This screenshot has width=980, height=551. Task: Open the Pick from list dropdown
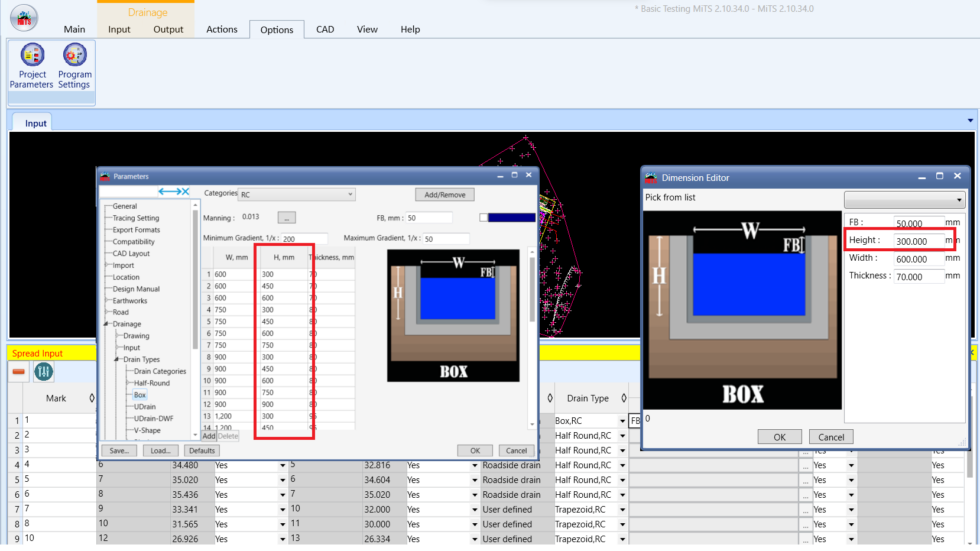904,199
